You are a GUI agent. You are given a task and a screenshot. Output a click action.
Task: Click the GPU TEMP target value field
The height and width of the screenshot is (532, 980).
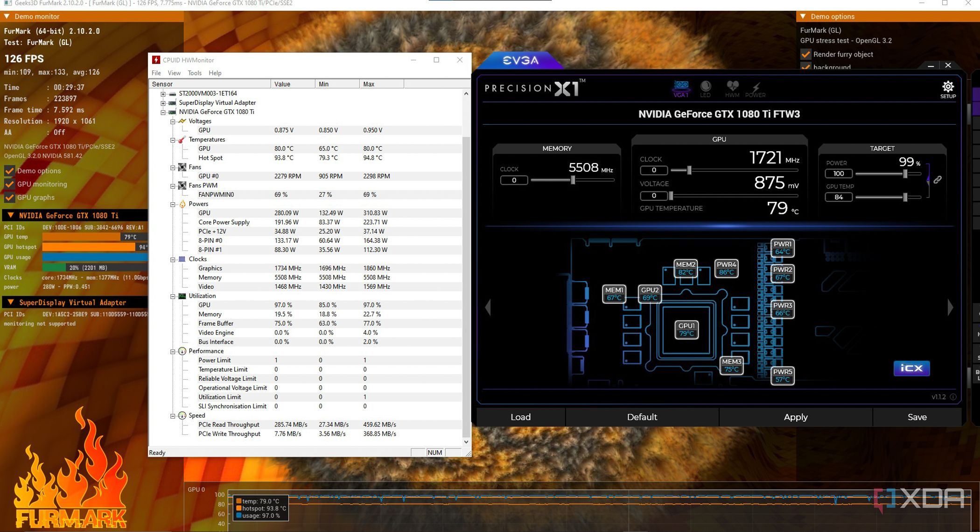(x=839, y=197)
